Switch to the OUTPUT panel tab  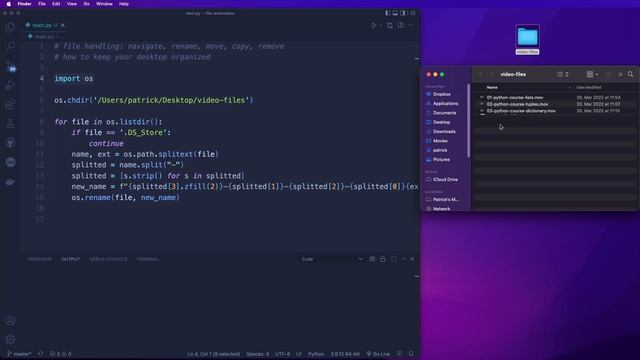coord(70,259)
